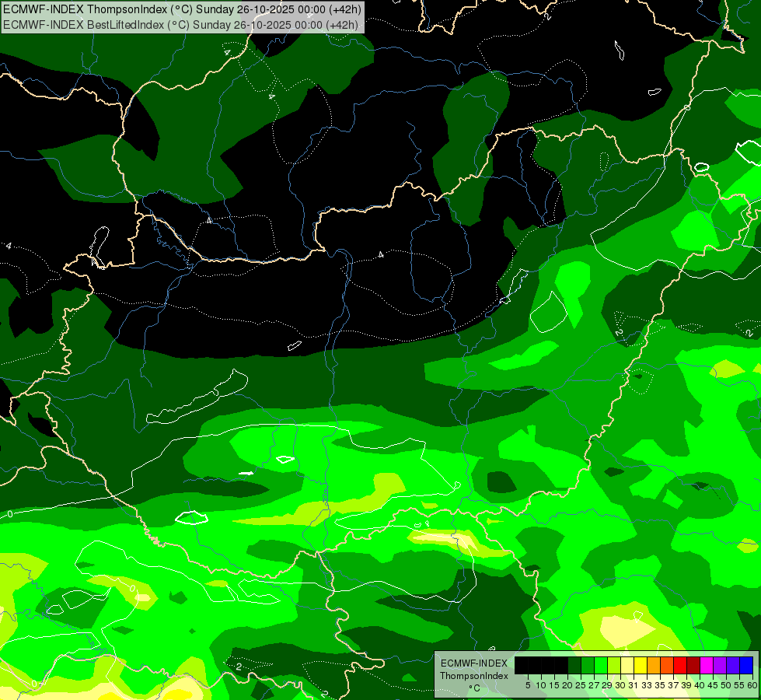Pick the dark red 39–40 legend swatch
Viewport: 761px width, 700px height.
[693, 665]
